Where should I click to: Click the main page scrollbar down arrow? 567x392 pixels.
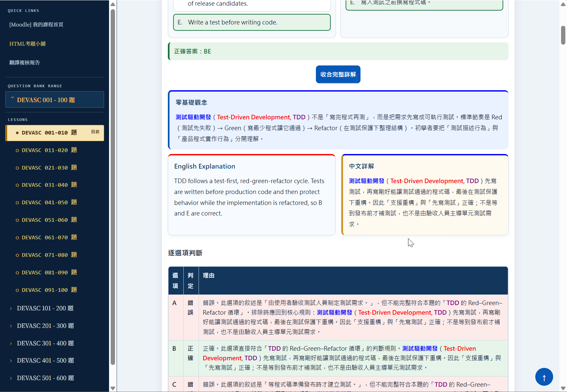tap(563, 388)
